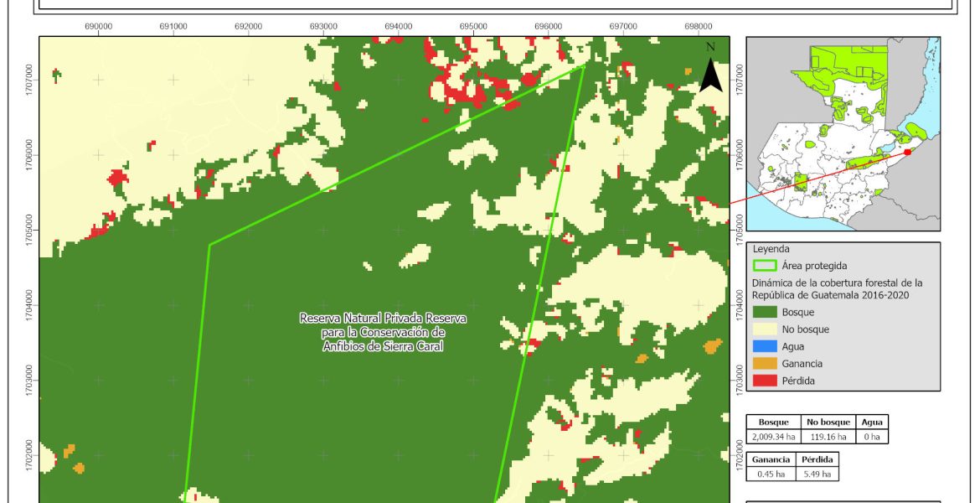Screen dimensions: 980x503
Task: Click the green Área protegida outline symbol
Action: click(764, 266)
